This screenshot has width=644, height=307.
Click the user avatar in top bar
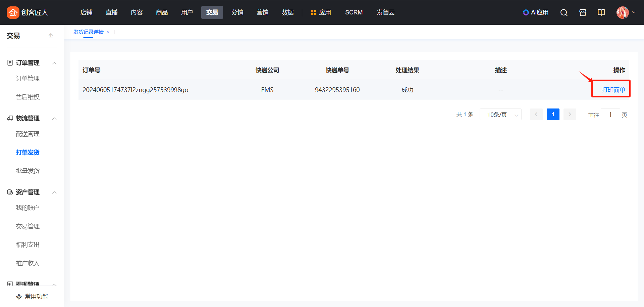(x=623, y=12)
